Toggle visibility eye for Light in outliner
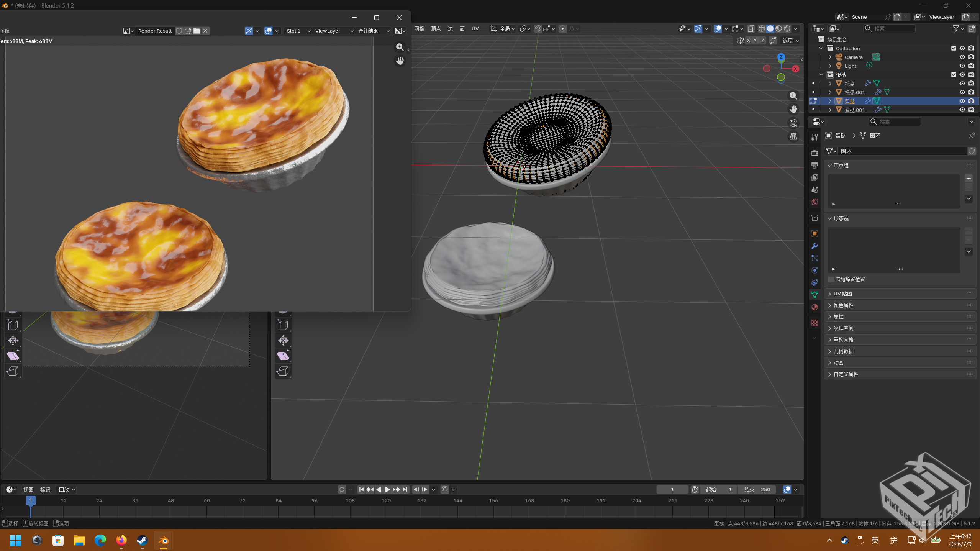 [x=962, y=66]
